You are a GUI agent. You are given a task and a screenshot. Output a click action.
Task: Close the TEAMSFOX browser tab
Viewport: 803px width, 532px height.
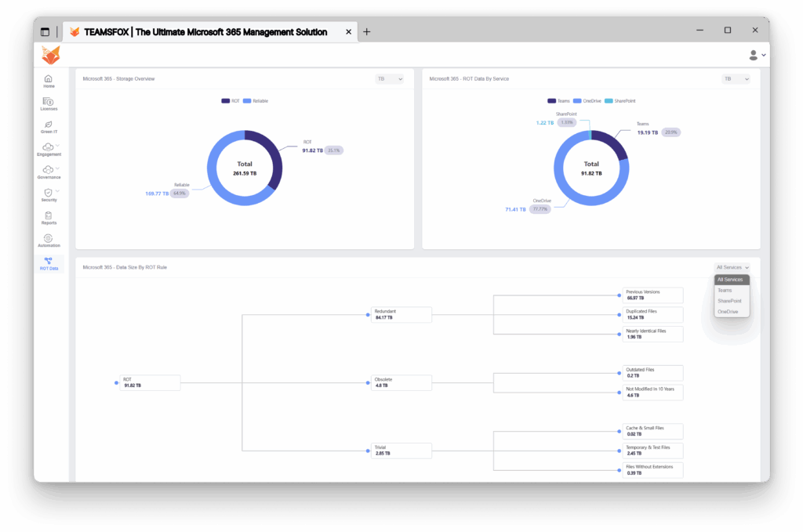[348, 31]
